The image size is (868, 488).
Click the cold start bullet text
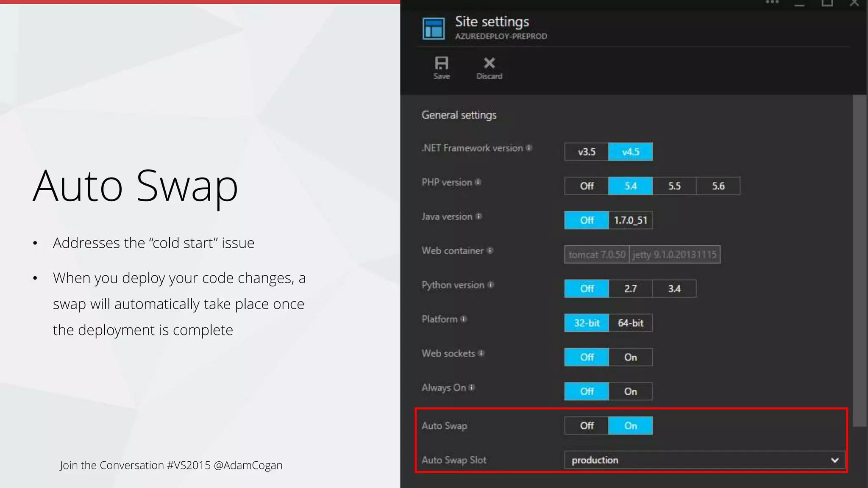point(153,243)
